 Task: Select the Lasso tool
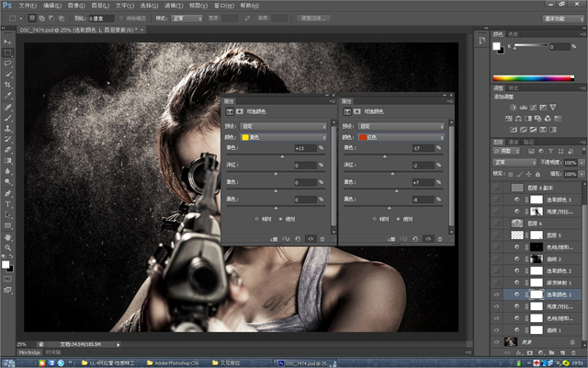click(8, 63)
